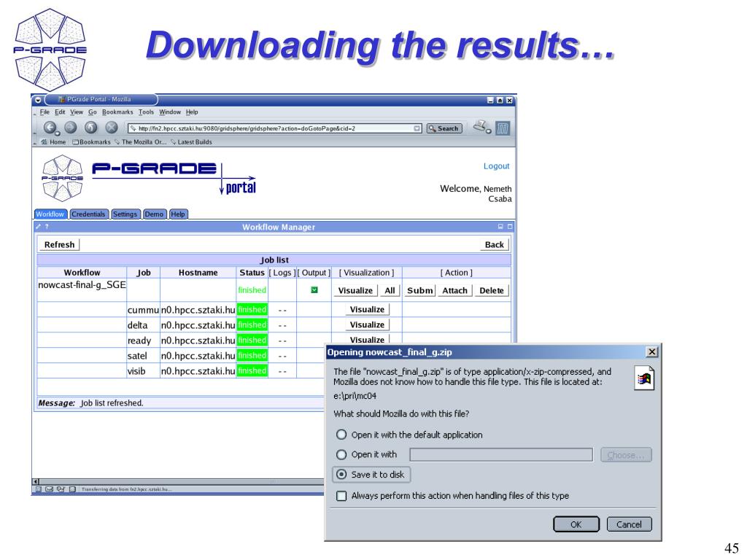This screenshot has height=560, width=747.
Task: Click the browser Reload button
Action: click(x=91, y=127)
